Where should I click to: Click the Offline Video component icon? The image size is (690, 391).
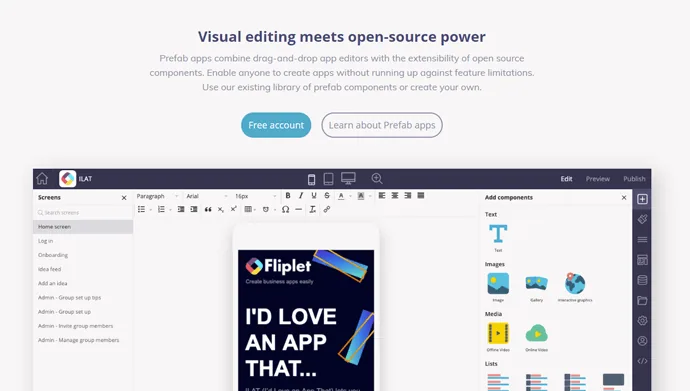pos(498,333)
